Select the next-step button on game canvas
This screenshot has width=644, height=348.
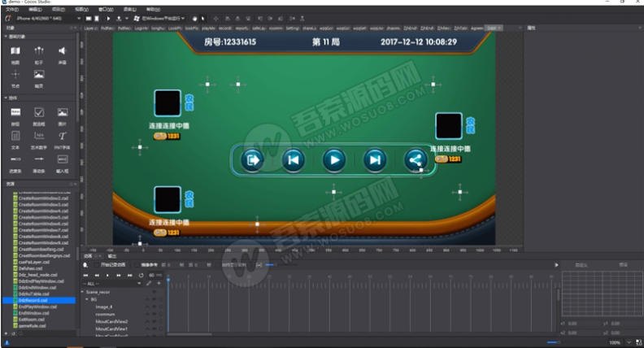[375, 160]
